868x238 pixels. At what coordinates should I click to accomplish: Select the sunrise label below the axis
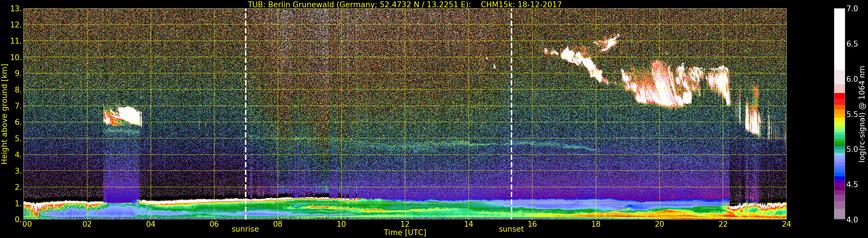245,229
